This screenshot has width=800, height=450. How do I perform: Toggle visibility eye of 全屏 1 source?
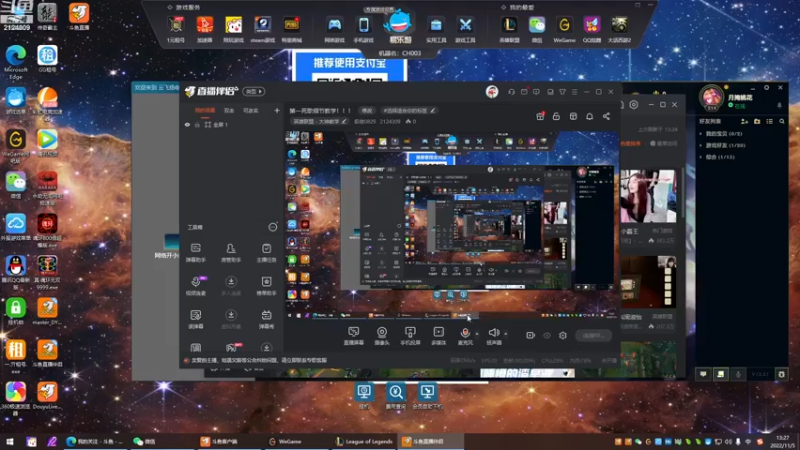click(x=187, y=124)
